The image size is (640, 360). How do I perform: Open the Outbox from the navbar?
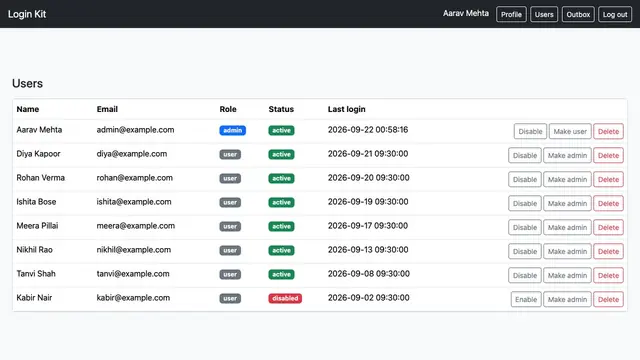578,14
